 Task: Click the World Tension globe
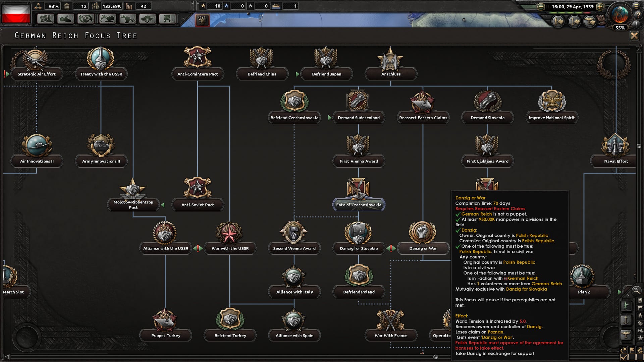pos(620,15)
